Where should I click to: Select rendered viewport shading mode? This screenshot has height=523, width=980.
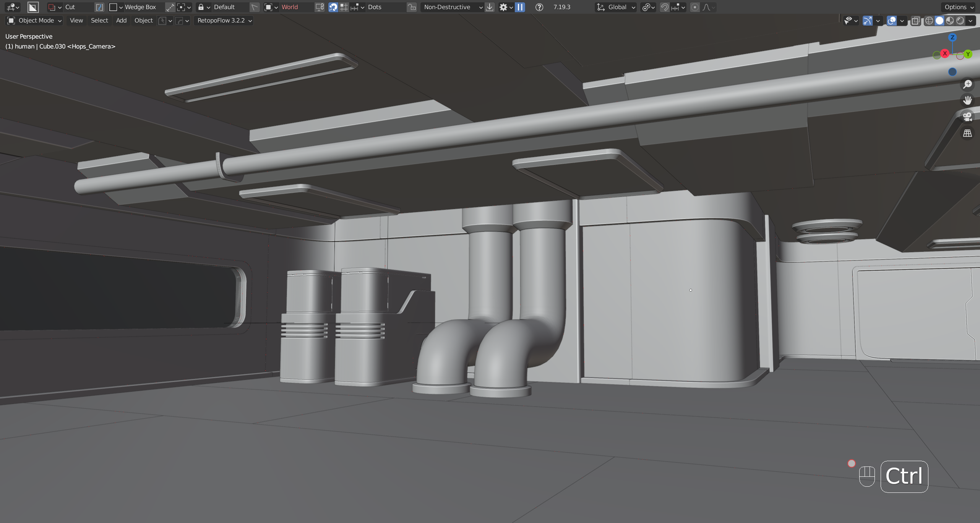[x=960, y=21]
